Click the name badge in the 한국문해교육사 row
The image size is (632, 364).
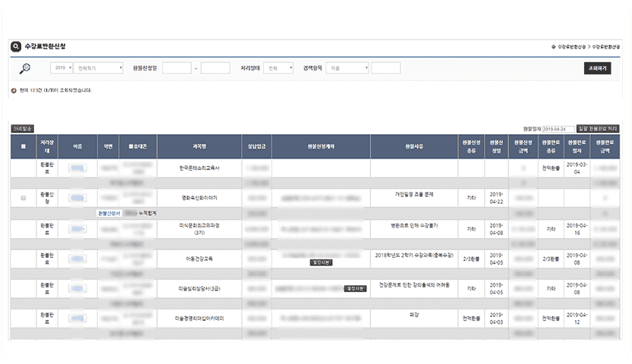[x=77, y=168]
